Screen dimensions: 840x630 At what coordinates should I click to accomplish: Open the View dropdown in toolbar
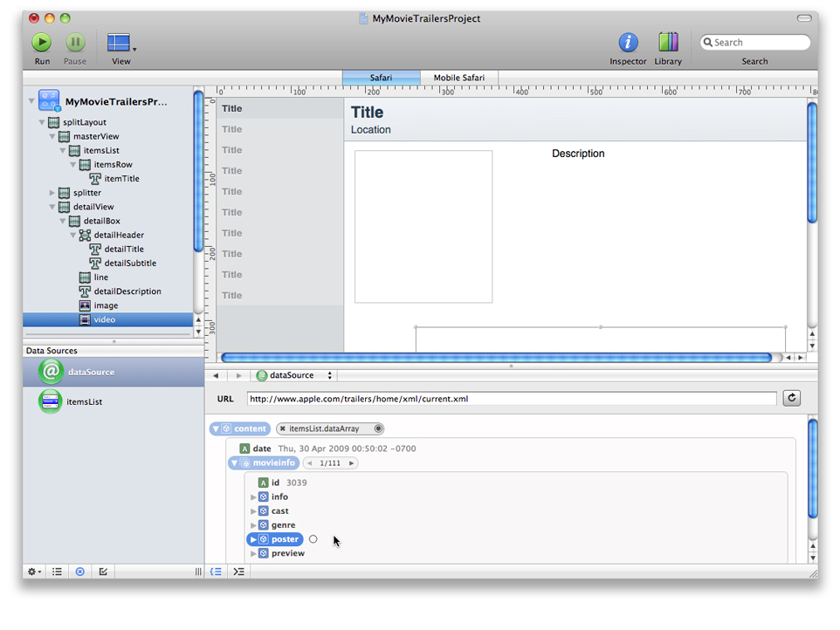click(x=120, y=44)
